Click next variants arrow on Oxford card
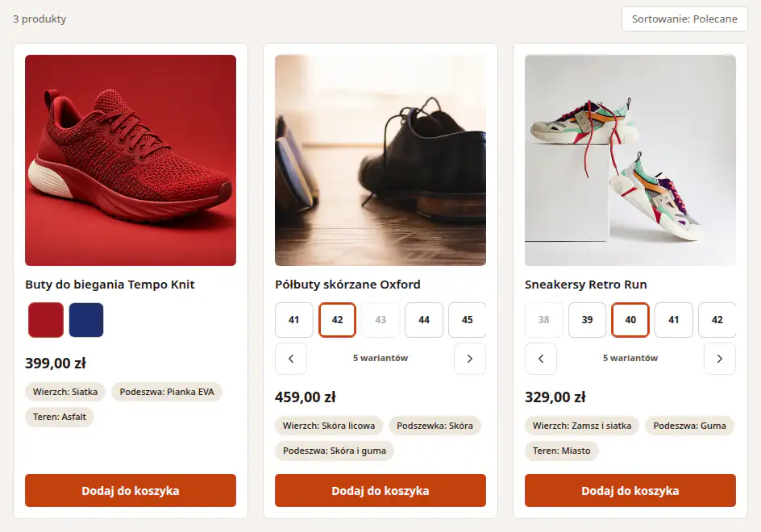The height and width of the screenshot is (532, 761). pyautogui.click(x=469, y=359)
